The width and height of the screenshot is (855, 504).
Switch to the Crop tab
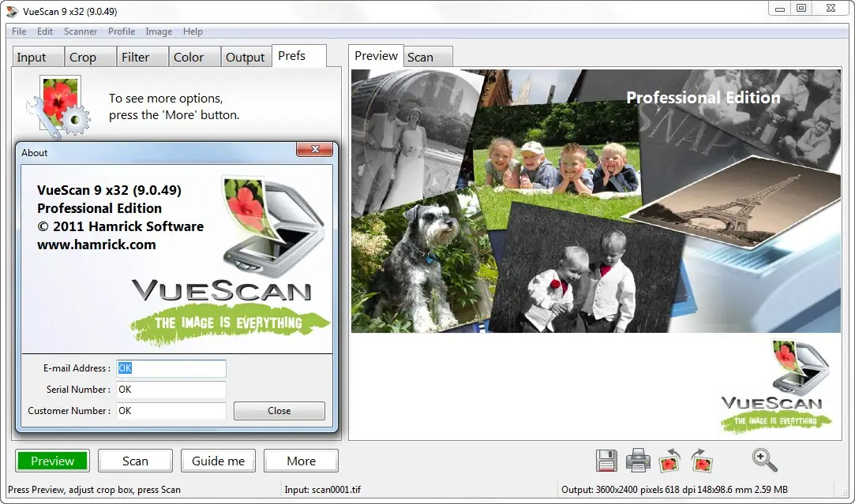pos(91,58)
